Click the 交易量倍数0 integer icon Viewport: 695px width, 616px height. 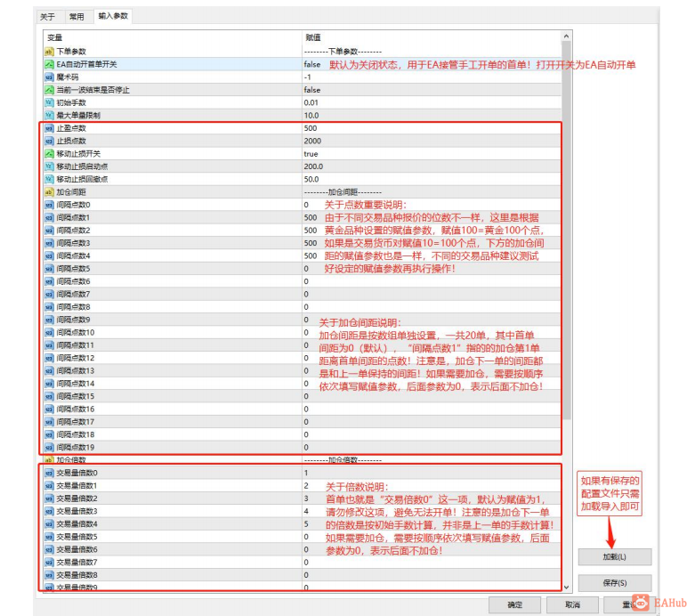49,473
